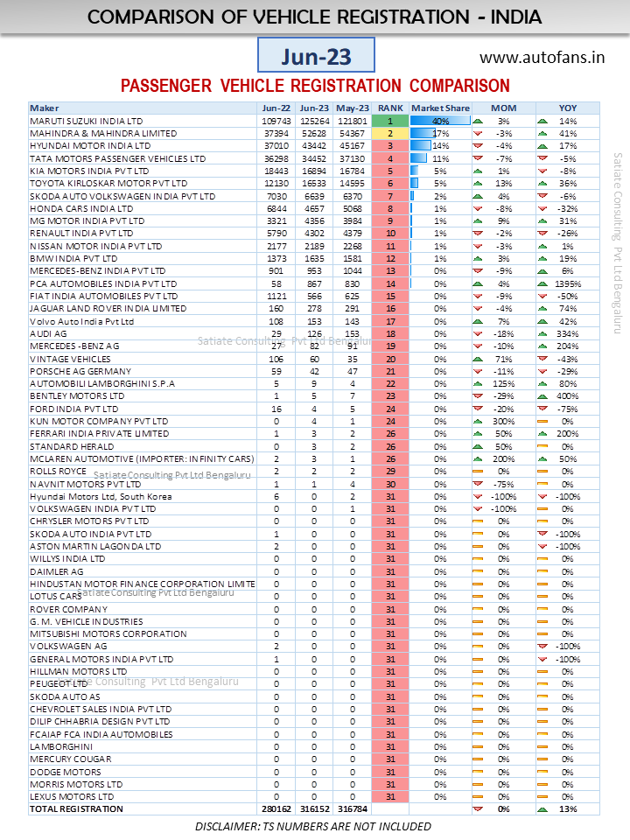Image resolution: width=630 pixels, height=840 pixels.
Task: Click the green MOM arrow in Vintage Vehicles row
Action: point(478,359)
